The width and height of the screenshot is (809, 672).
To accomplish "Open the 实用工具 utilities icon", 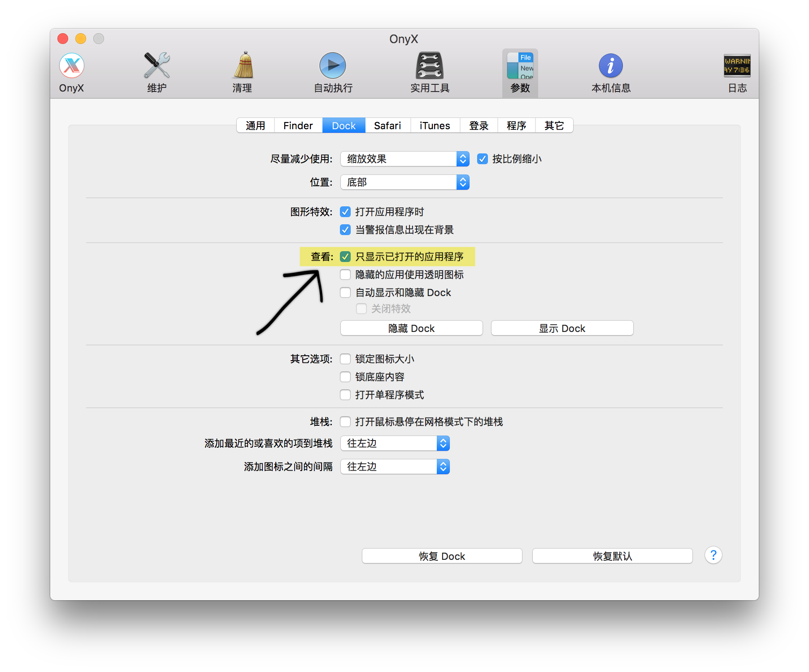I will [430, 73].
